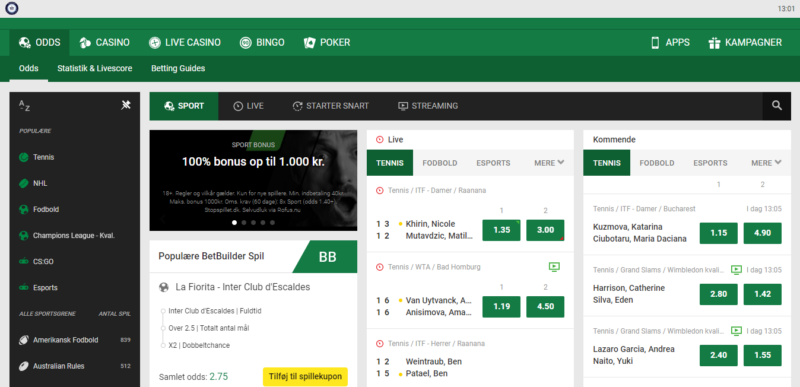This screenshot has width=800, height=387.
Task: Select odds 1.55 for Naito, Yuki
Action: (762, 355)
